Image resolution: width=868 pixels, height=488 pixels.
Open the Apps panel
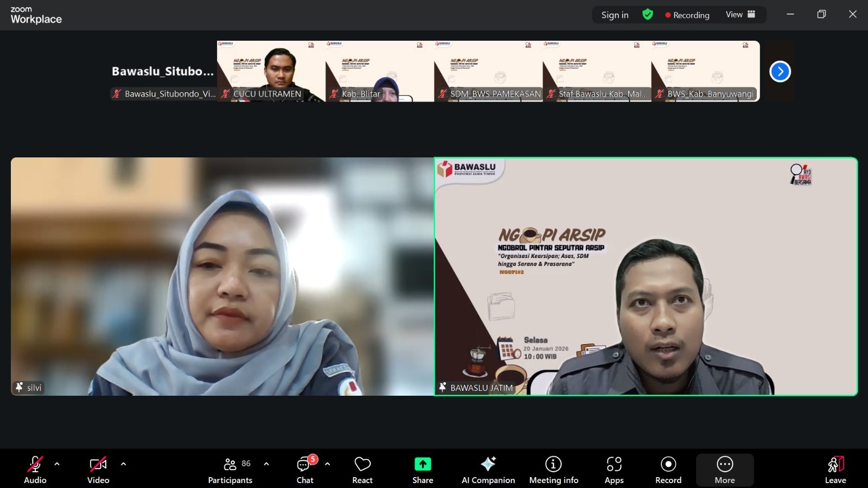614,470
